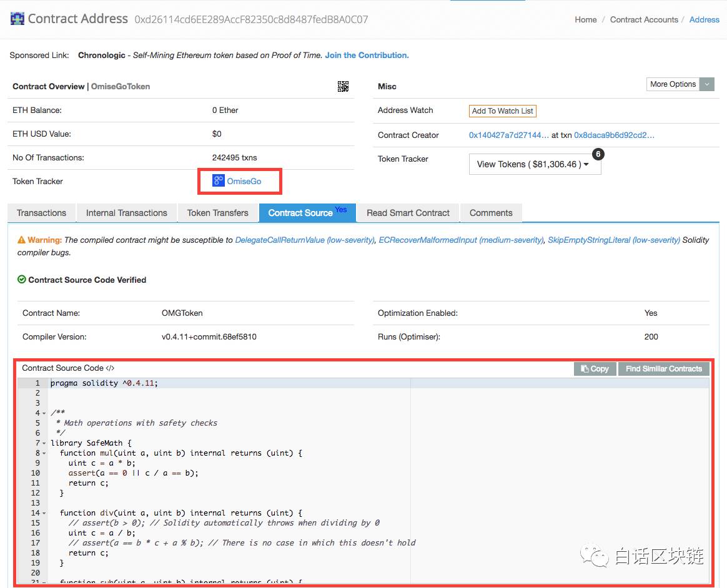Open the Read Smart Contract tab
The height and width of the screenshot is (588, 727).
coord(408,213)
